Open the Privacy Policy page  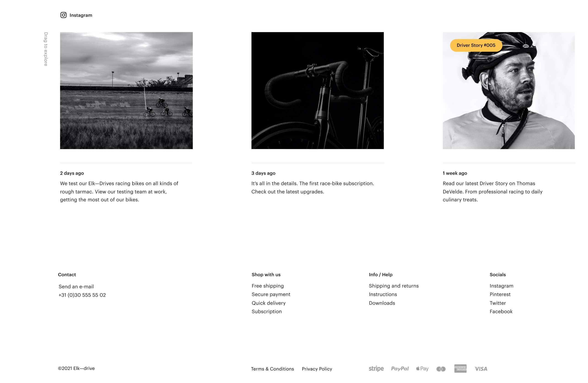click(317, 369)
